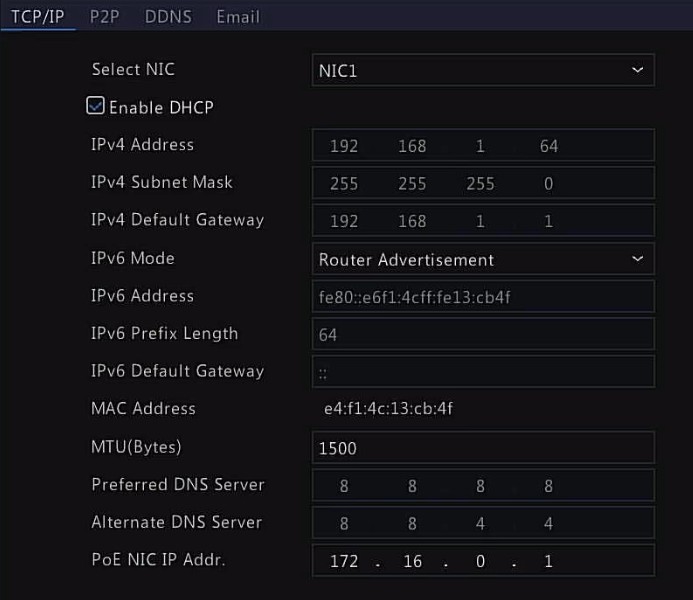The image size is (693, 600).
Task: Click the MTU(Bytes) input field
Action: 482,448
